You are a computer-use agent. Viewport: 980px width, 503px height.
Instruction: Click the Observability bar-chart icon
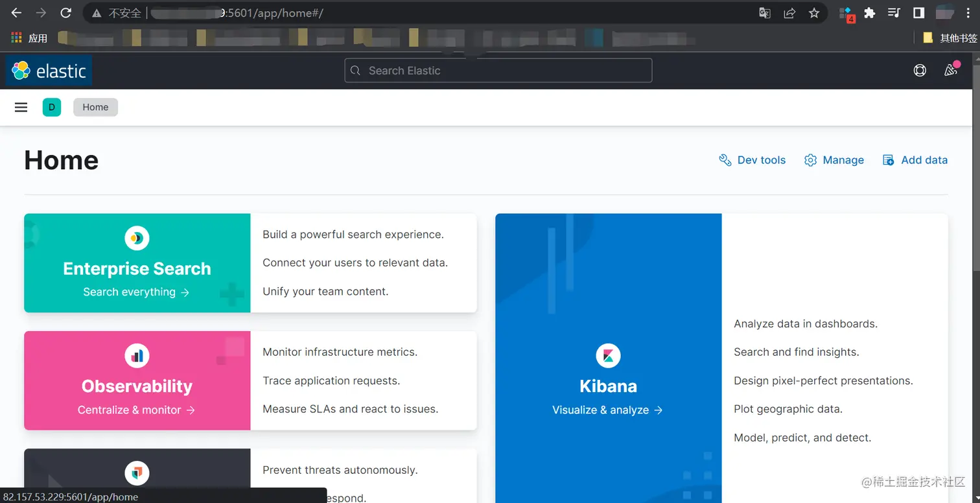[137, 355]
